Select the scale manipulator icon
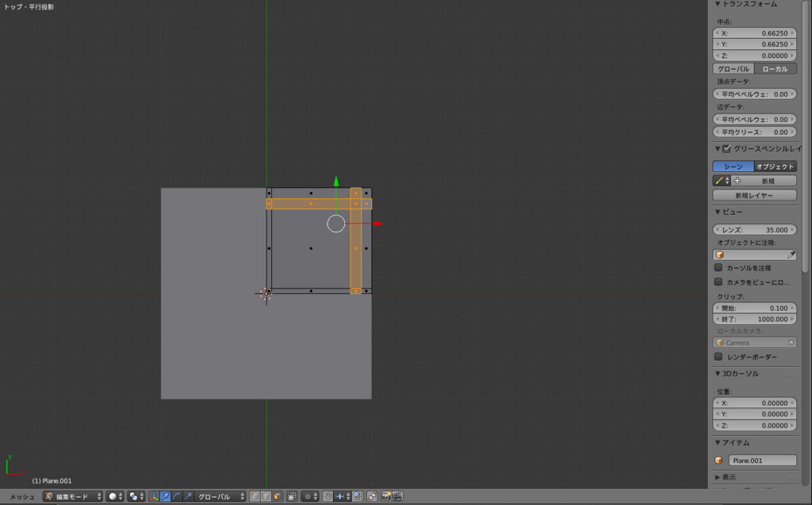 (x=188, y=497)
